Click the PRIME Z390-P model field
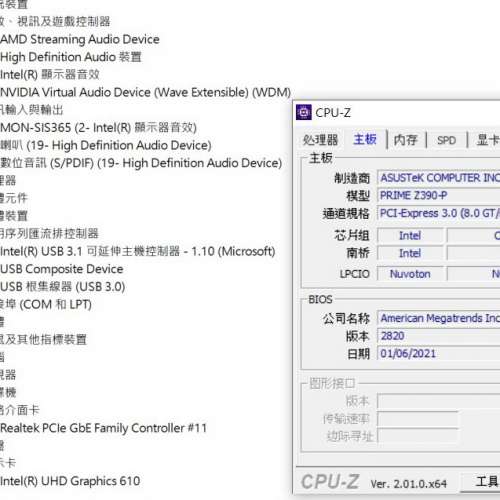Viewport: 500px width, 500px height. [439, 195]
